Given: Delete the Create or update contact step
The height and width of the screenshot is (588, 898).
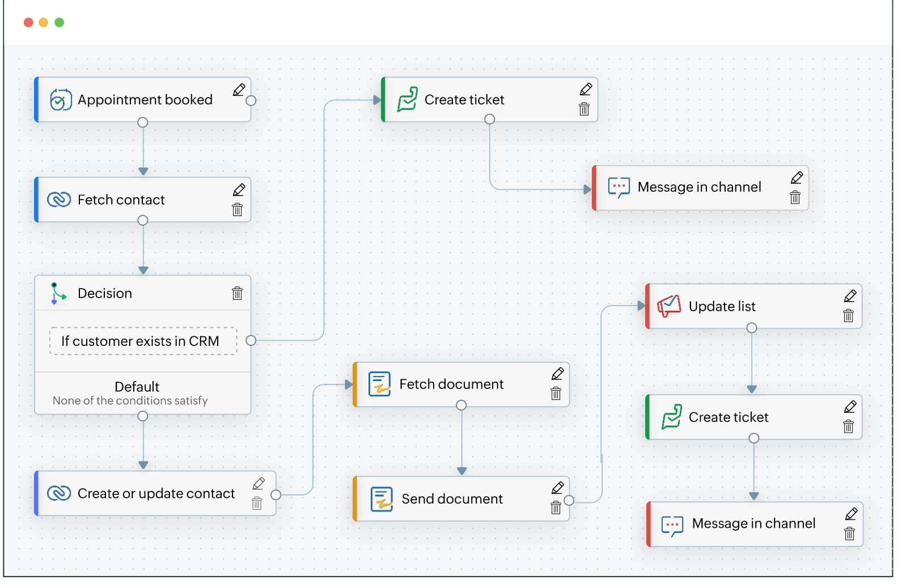Looking at the screenshot, I should (x=257, y=504).
